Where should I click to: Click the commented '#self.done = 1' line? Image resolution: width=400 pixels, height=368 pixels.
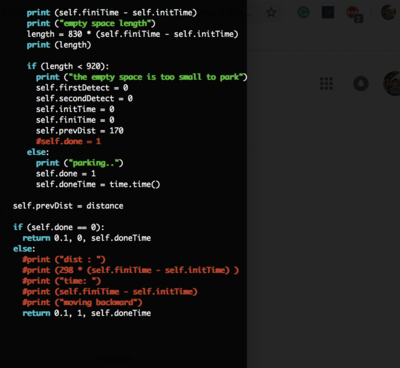68,141
